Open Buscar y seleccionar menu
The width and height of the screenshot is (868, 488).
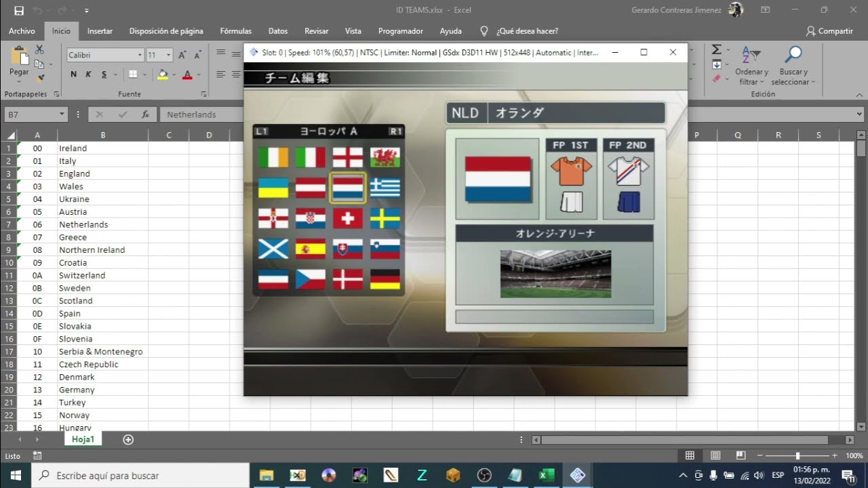click(793, 66)
